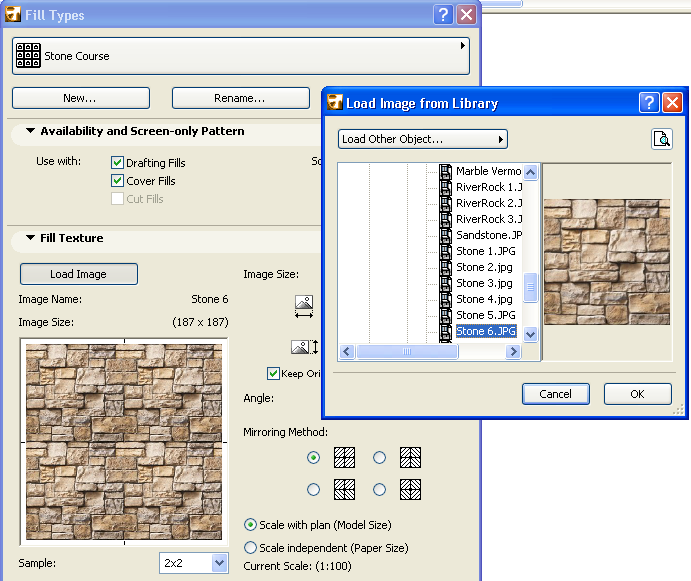Open the Load Other Object dropdown
Viewport: 691px width, 581px height.
422,139
